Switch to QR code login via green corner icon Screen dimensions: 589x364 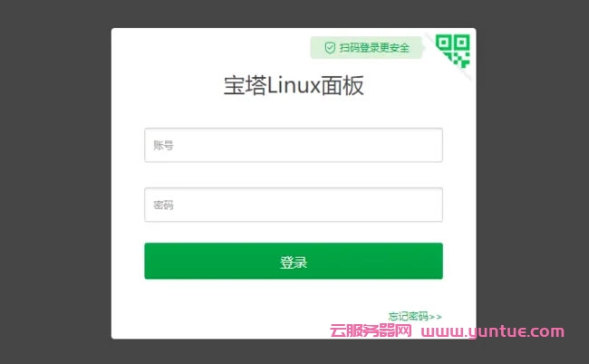click(453, 51)
